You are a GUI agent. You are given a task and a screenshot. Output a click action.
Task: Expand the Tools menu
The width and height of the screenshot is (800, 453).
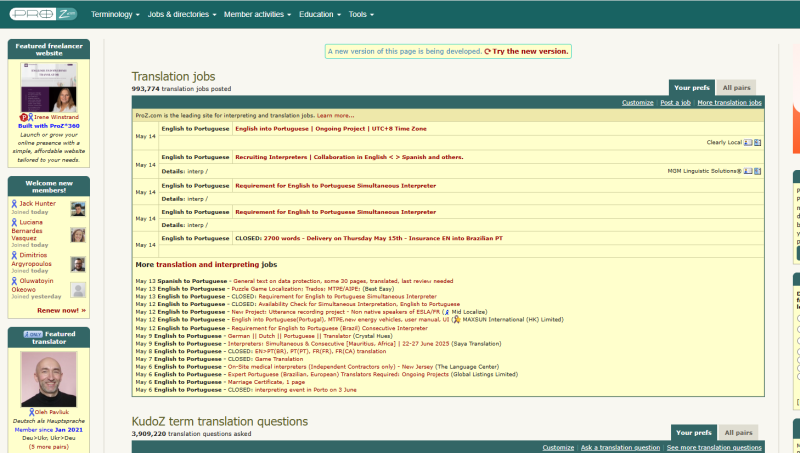point(361,14)
